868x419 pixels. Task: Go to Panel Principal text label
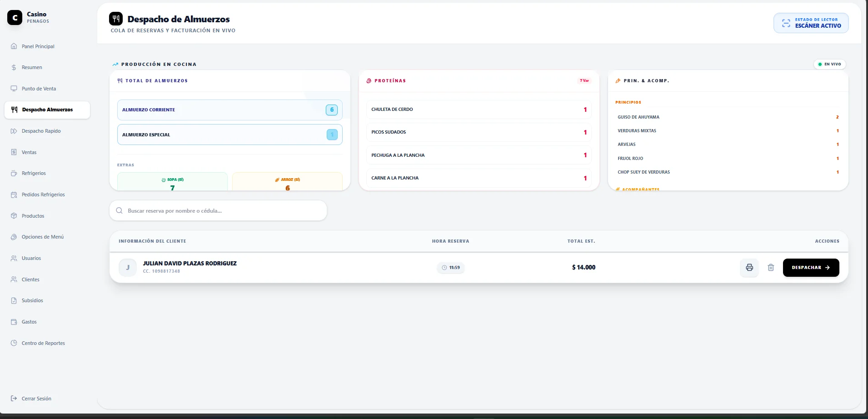coord(38,46)
